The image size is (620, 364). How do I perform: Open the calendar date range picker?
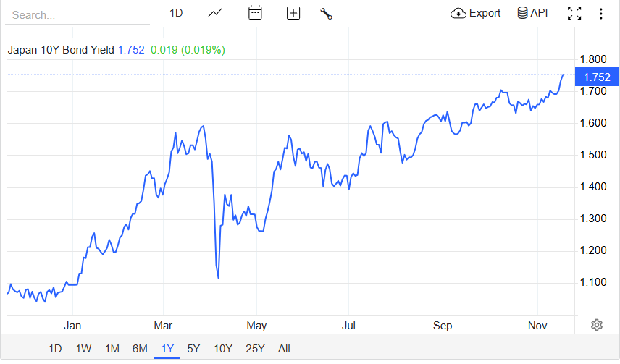pos(255,13)
